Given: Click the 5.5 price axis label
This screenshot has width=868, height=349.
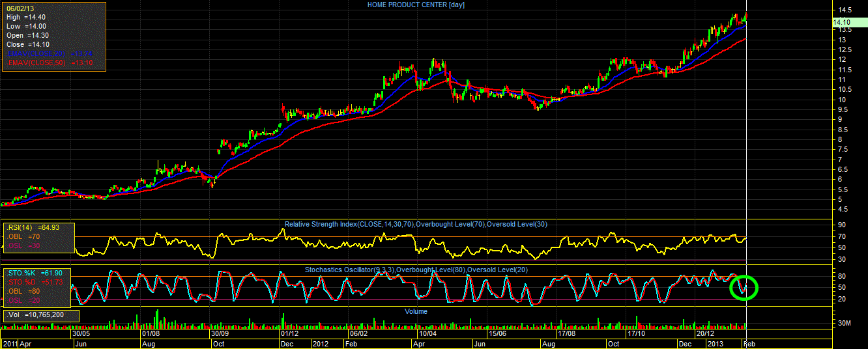Looking at the screenshot, I should (x=844, y=189).
